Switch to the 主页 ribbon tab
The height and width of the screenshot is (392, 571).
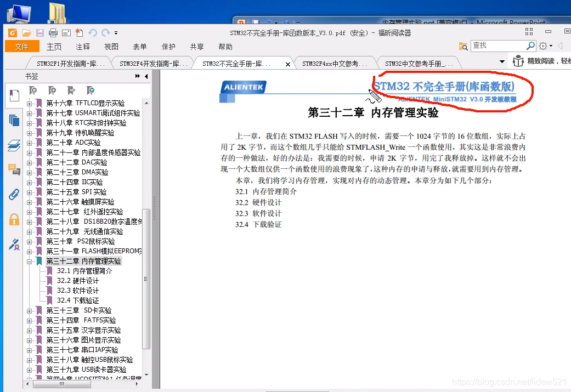click(x=54, y=47)
